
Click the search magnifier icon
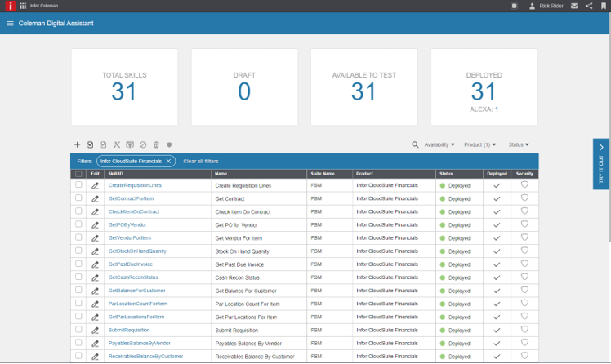[x=416, y=144]
